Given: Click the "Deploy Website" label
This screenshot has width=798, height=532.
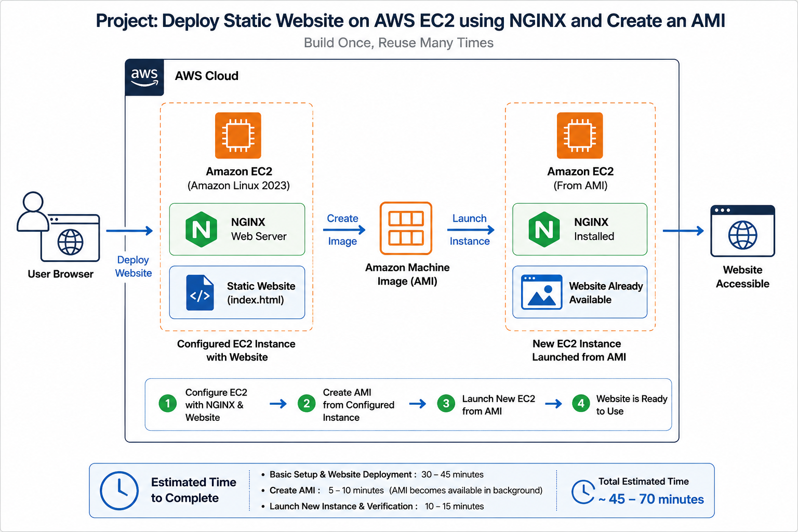Looking at the screenshot, I should [x=134, y=267].
